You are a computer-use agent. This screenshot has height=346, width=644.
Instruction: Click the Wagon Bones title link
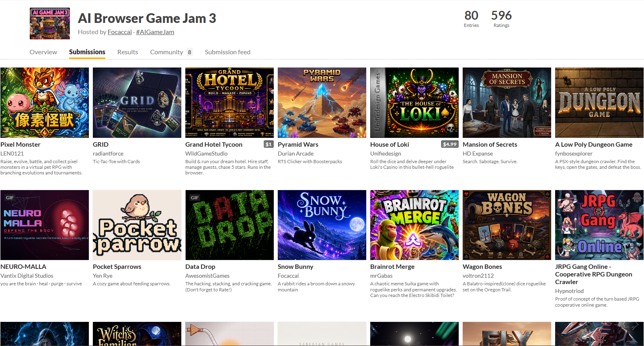(482, 267)
